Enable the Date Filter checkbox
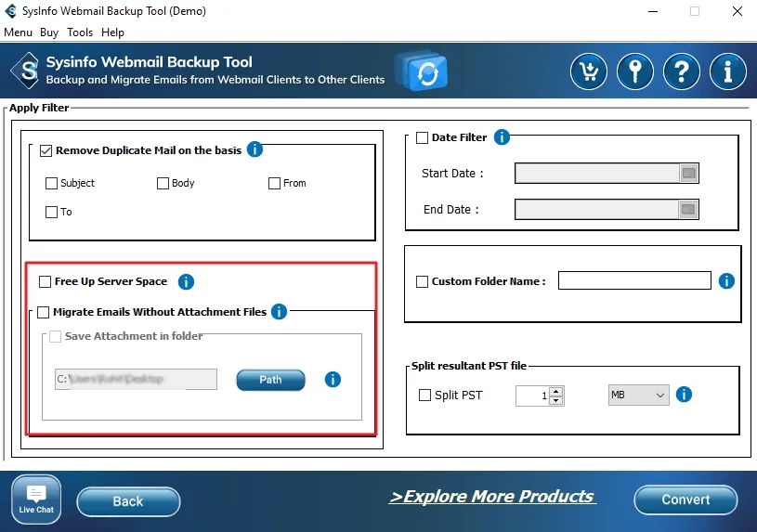Screen dimensions: 757x532 (422, 138)
